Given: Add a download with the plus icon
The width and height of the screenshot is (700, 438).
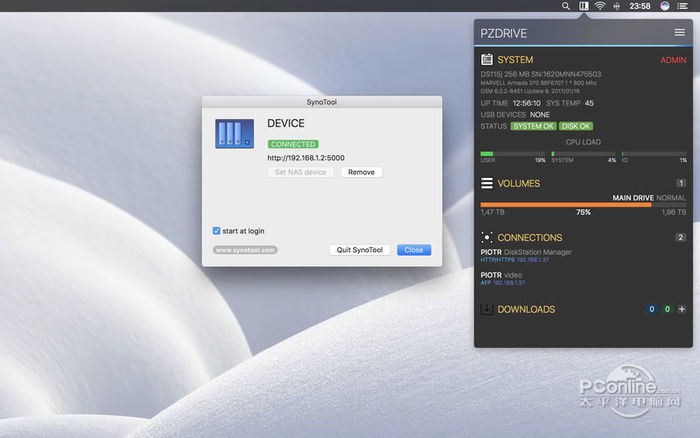Looking at the screenshot, I should point(682,309).
